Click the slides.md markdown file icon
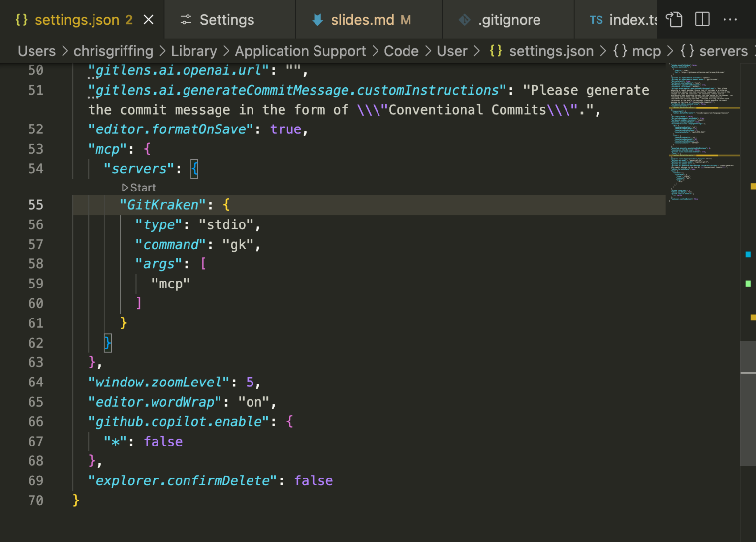The height and width of the screenshot is (542, 756). click(317, 20)
